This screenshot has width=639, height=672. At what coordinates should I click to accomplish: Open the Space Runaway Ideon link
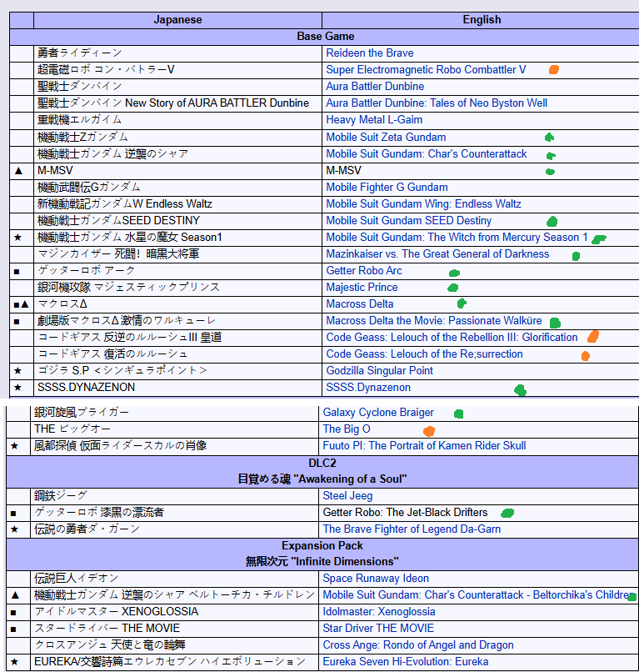pyautogui.click(x=376, y=579)
